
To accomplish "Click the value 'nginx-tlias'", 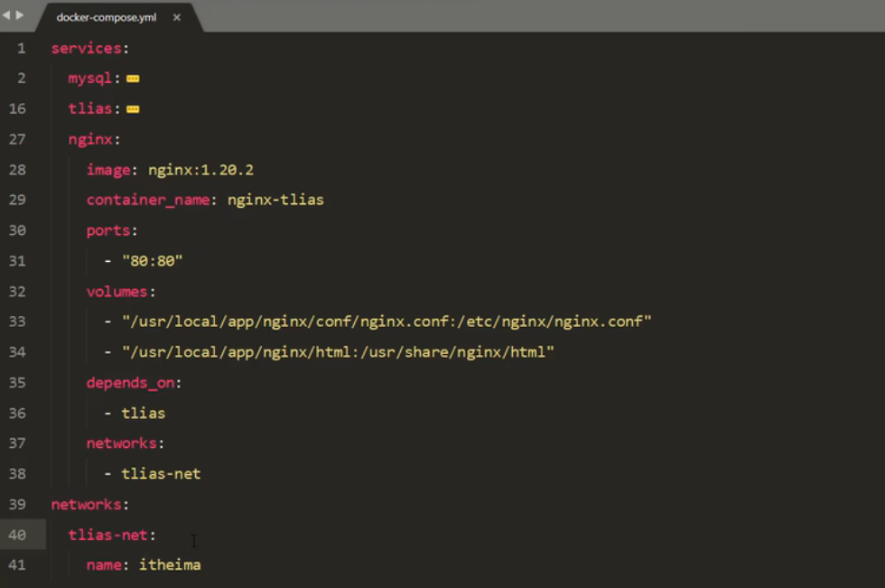I will [275, 201].
